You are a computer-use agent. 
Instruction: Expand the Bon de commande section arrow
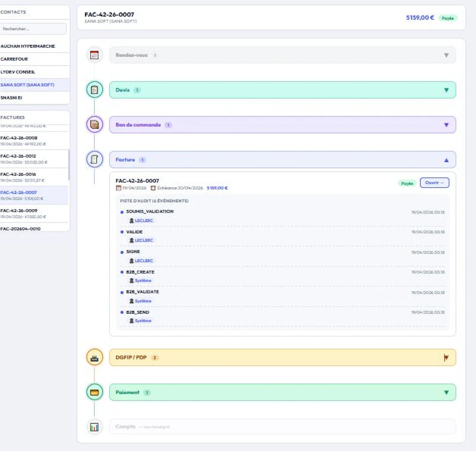(446, 125)
